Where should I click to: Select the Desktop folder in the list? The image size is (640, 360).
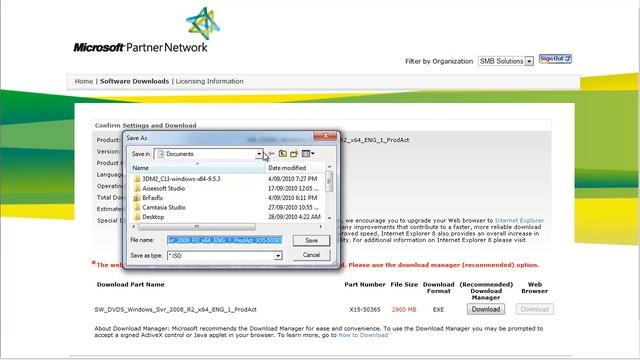point(153,217)
